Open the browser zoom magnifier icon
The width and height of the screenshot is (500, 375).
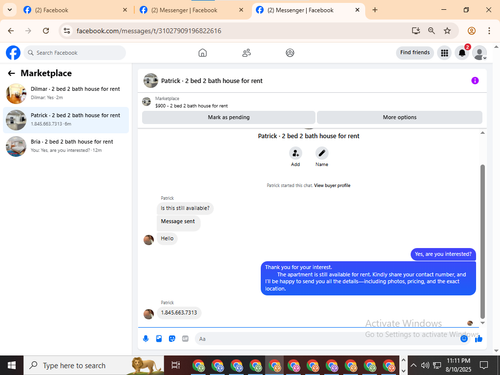(431, 31)
